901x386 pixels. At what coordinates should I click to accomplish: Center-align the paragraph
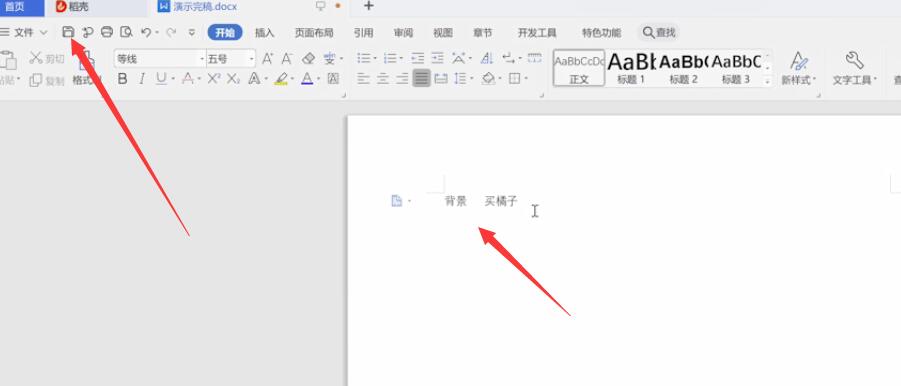[x=383, y=79]
